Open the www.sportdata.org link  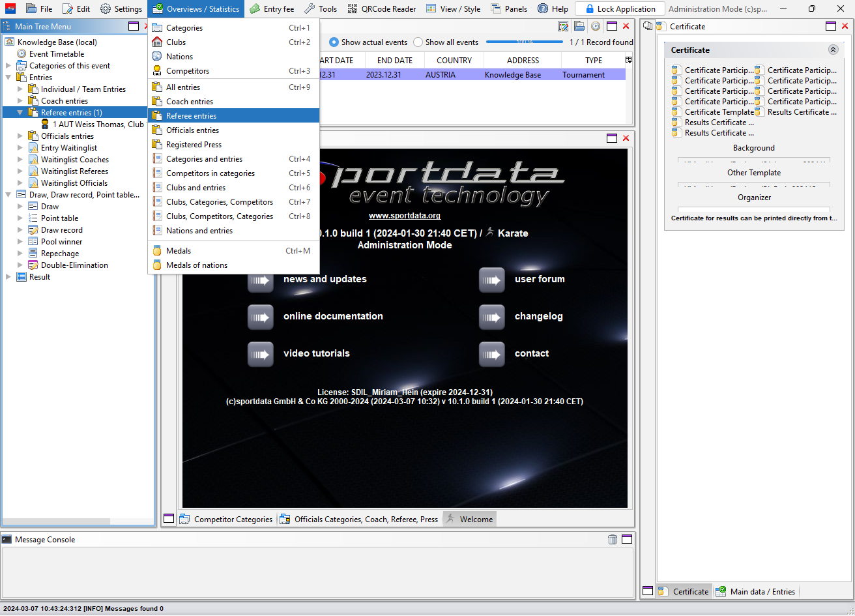pyautogui.click(x=405, y=216)
